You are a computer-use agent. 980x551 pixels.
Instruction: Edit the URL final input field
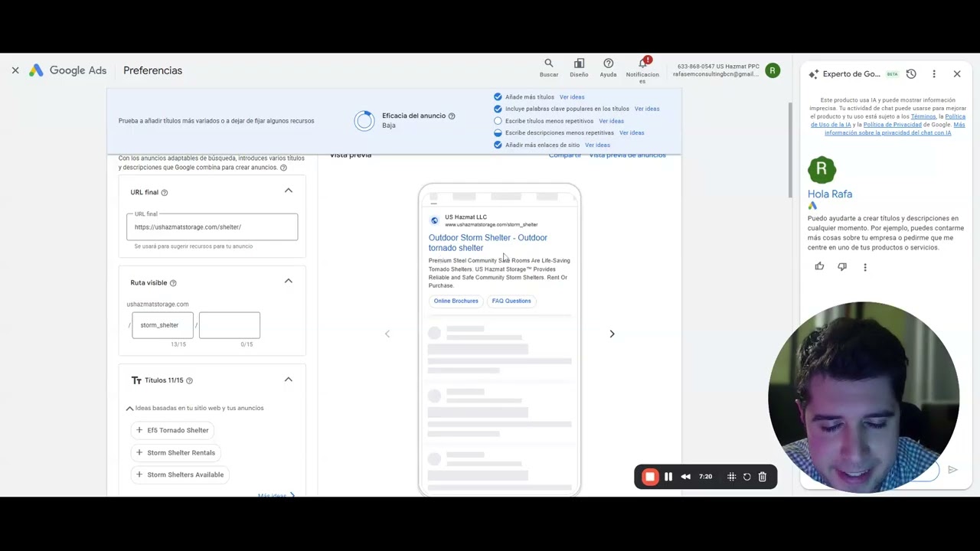tap(212, 227)
